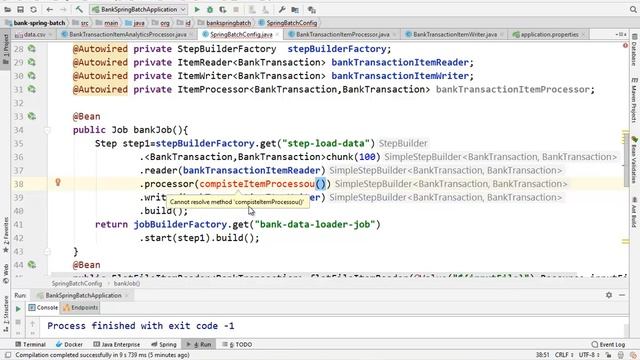Screen dimensions: 640x360
Task: Toggle the Ant Build tool window
Action: click(634, 212)
